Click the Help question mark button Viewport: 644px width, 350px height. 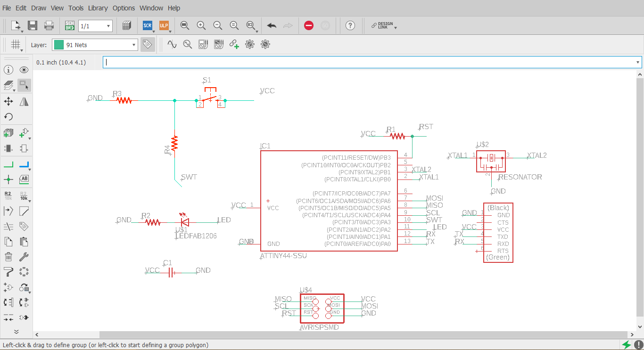pos(350,25)
